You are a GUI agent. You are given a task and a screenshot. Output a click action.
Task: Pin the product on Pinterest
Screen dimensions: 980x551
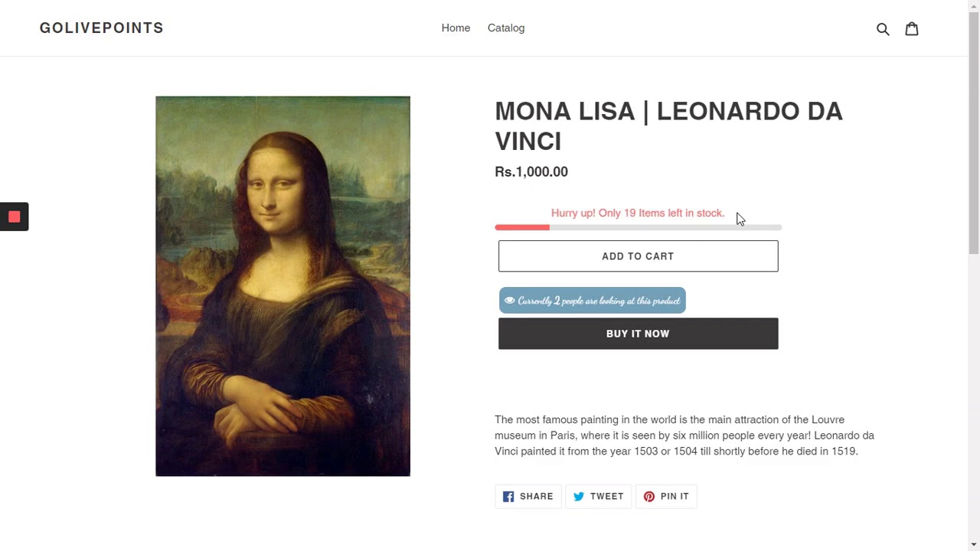pos(666,497)
